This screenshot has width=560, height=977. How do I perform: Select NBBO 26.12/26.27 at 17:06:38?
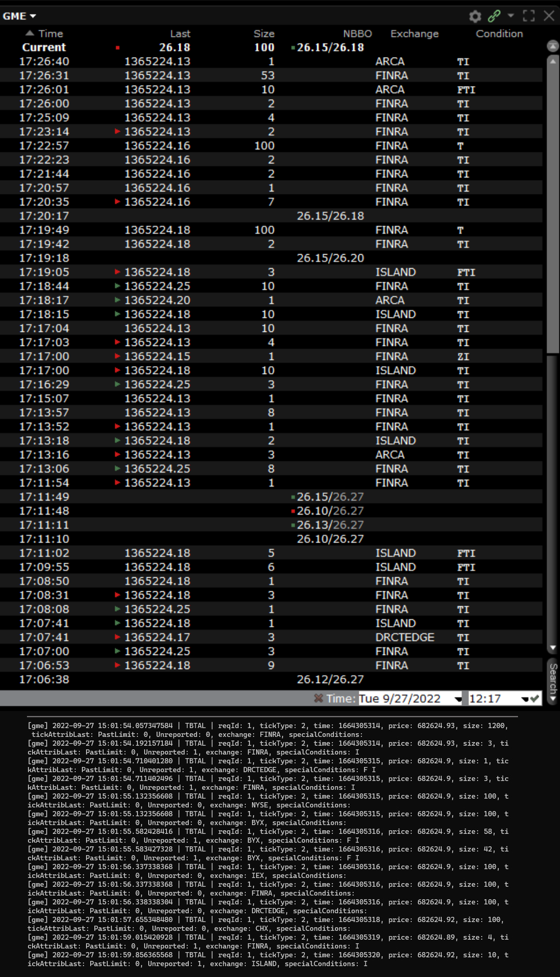330,679
